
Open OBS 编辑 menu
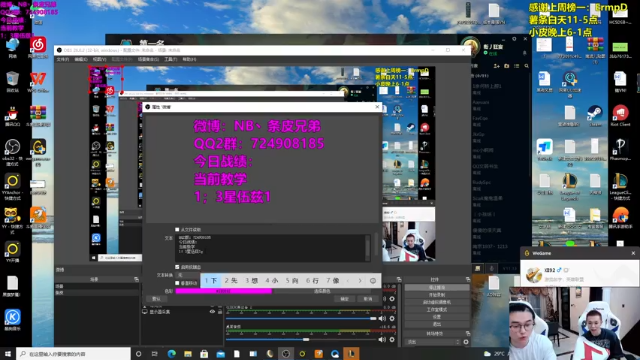click(x=81, y=59)
